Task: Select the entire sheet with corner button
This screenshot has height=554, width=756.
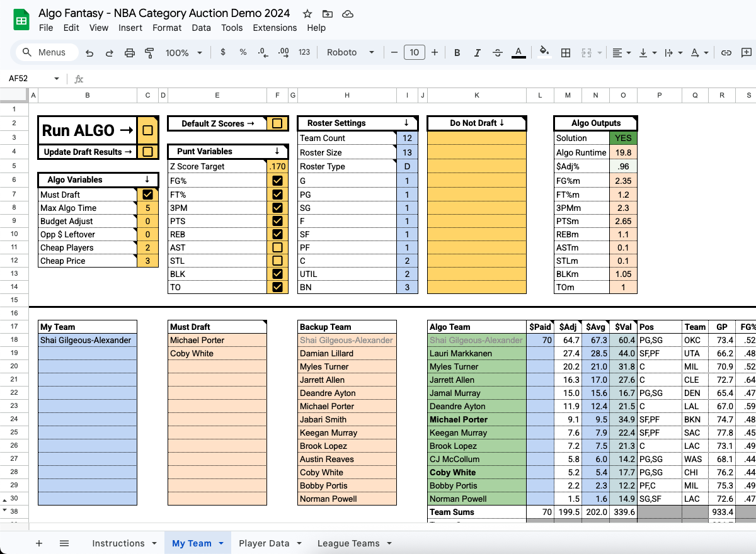Action: pyautogui.click(x=14, y=95)
